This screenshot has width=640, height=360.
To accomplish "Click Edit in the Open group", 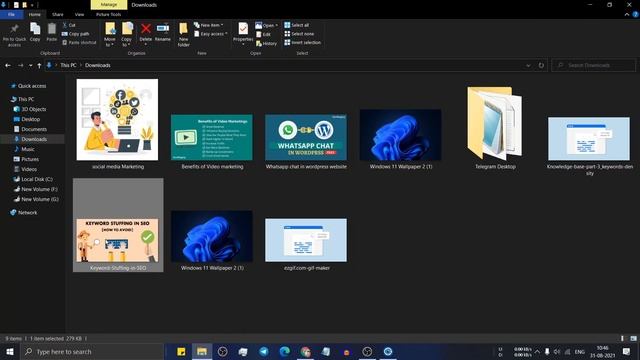I will [x=264, y=34].
